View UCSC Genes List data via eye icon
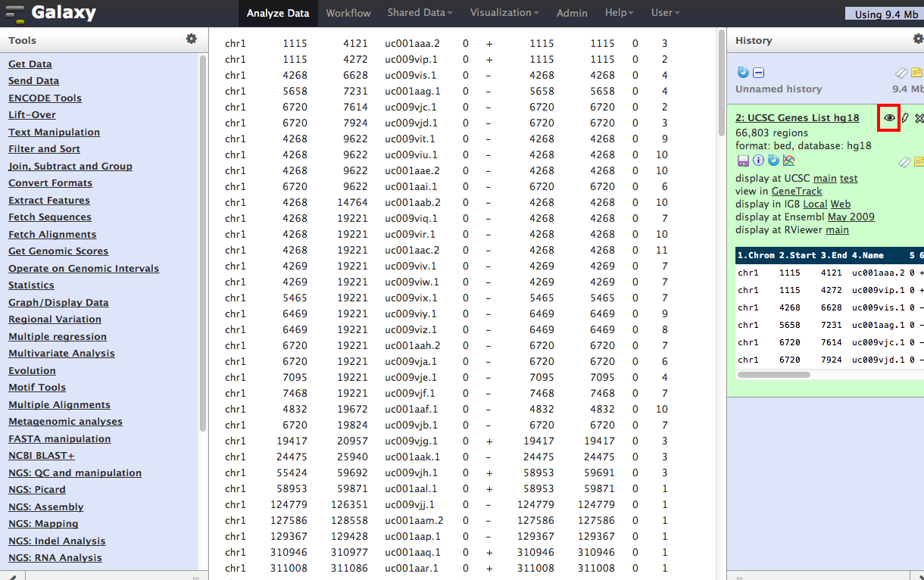 (x=889, y=118)
